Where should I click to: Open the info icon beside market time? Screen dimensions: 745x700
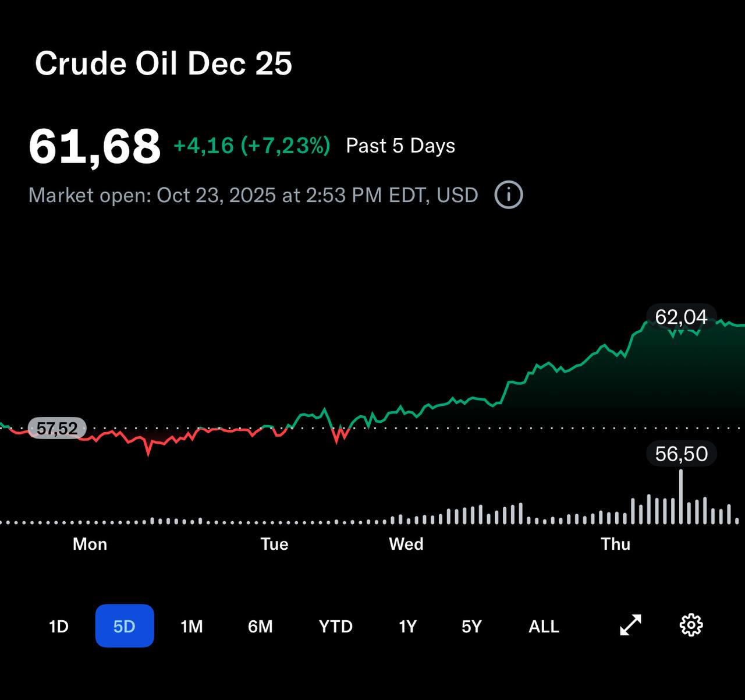[x=508, y=195]
